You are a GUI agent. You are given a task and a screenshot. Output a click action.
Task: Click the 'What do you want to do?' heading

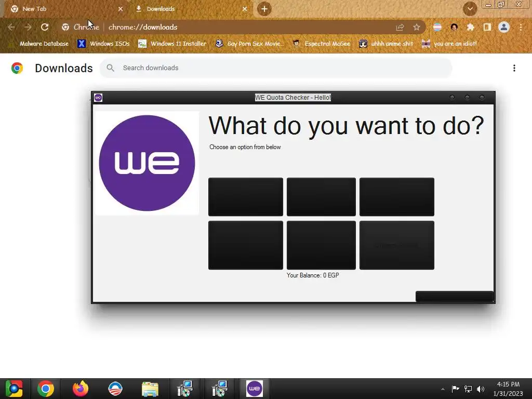coord(346,126)
